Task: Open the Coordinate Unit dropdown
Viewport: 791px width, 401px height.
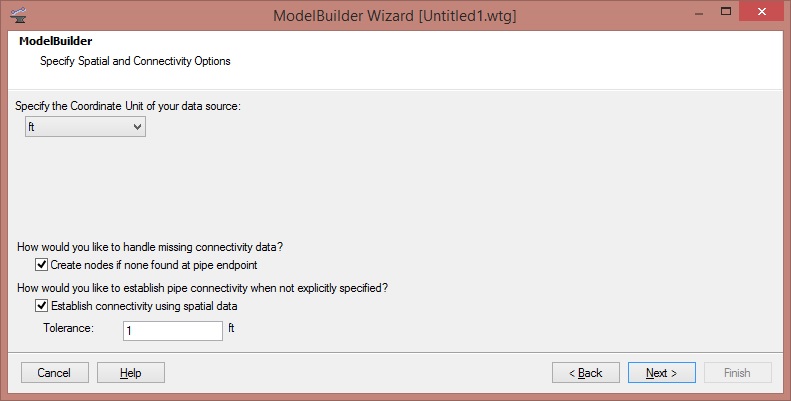Action: tap(85, 127)
